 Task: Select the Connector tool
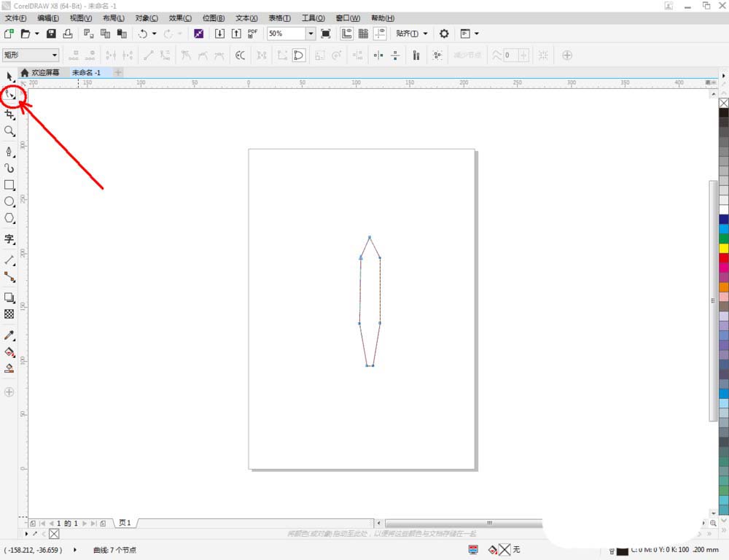[x=9, y=277]
